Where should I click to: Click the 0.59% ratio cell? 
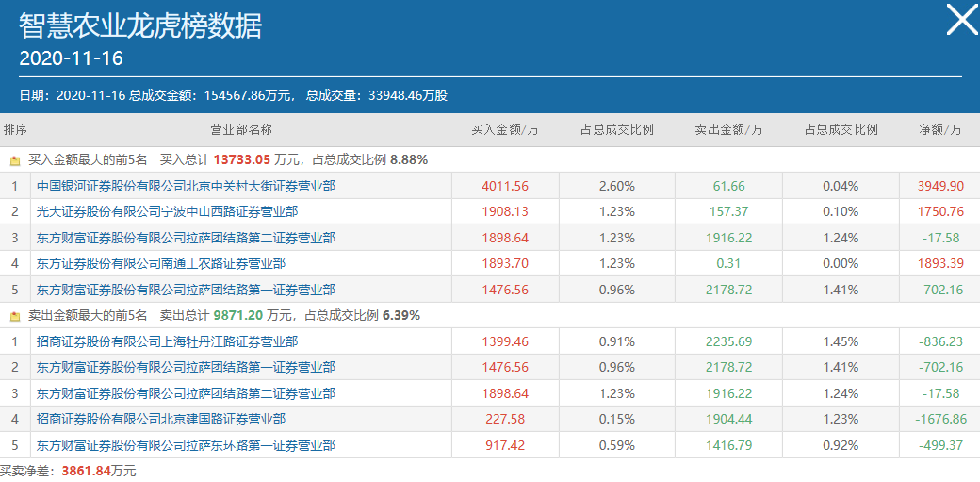point(617,446)
